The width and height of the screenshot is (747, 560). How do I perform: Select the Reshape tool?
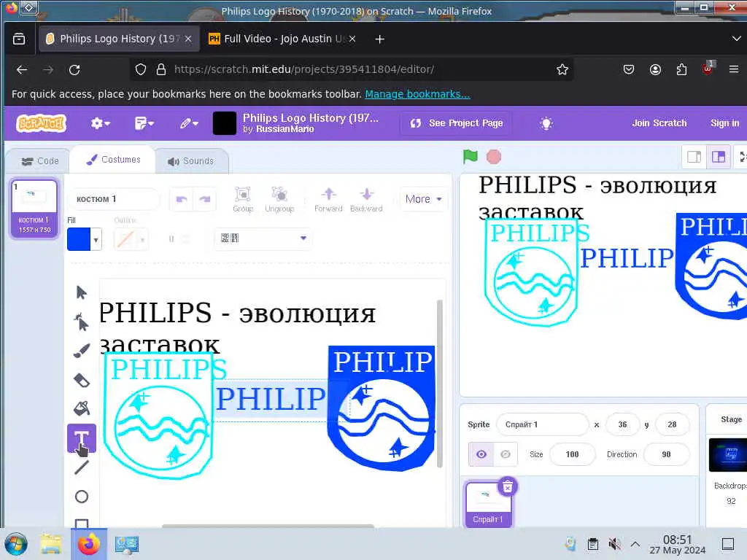pyautogui.click(x=82, y=322)
